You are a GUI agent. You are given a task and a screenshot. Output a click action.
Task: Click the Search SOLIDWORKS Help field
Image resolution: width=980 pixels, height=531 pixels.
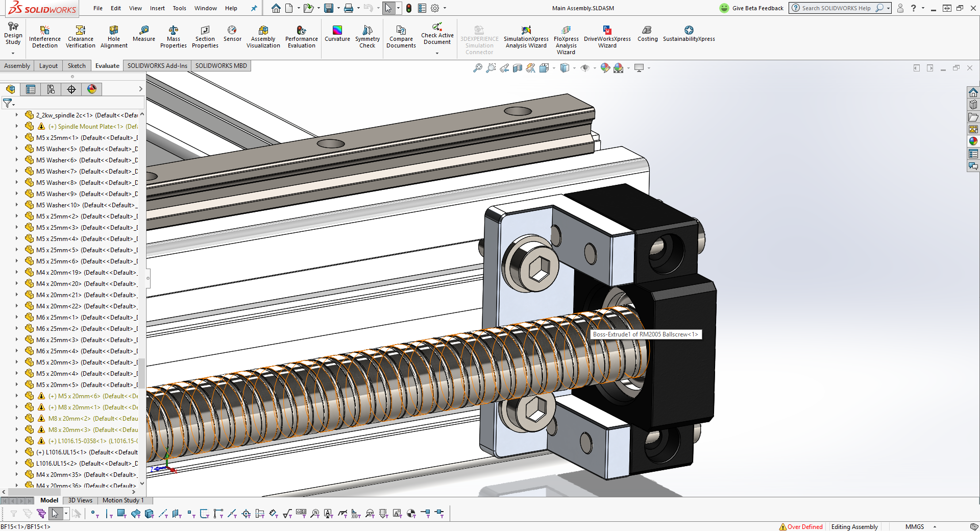(836, 8)
